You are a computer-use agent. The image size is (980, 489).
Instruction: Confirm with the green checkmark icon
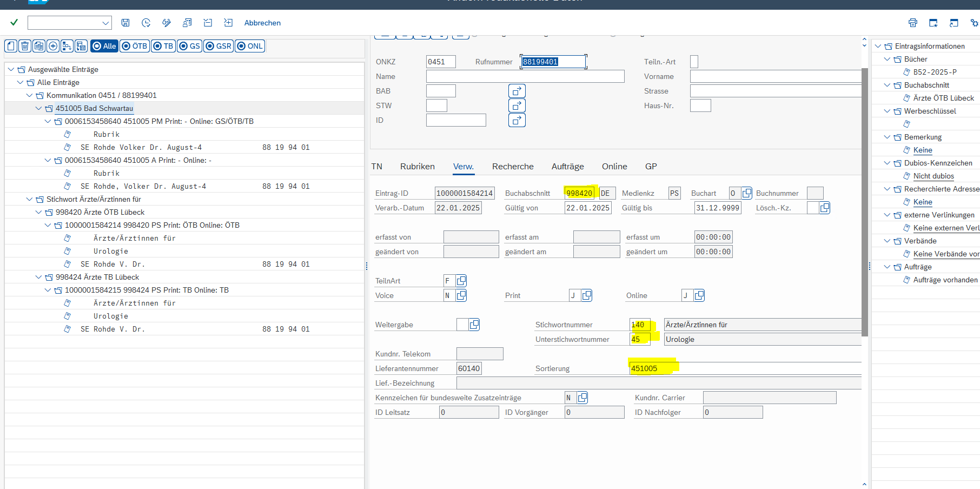tap(14, 22)
